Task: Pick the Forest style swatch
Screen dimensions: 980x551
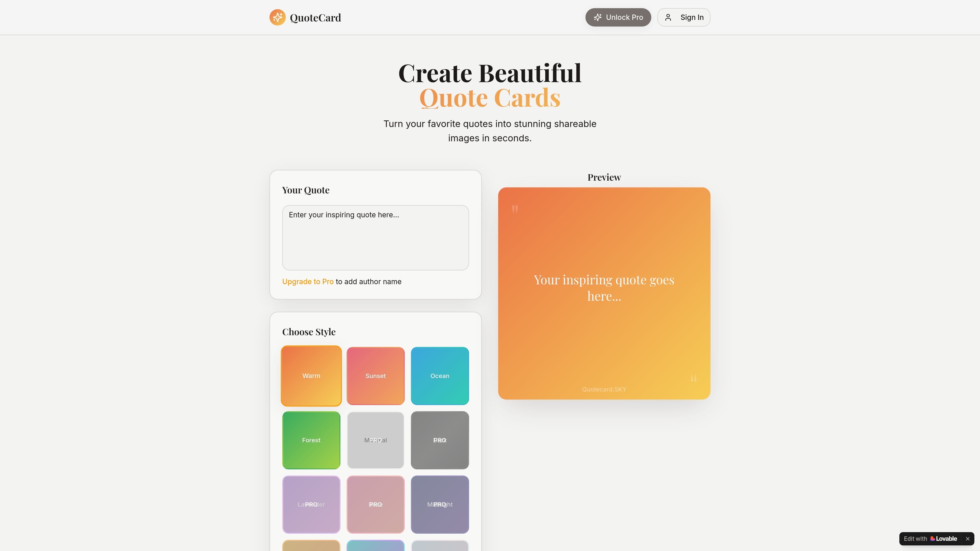Action: pos(311,440)
